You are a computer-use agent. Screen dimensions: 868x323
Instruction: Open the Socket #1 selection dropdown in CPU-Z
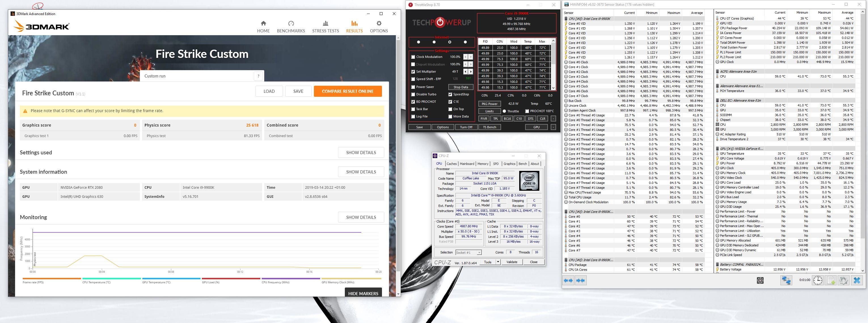click(468, 252)
